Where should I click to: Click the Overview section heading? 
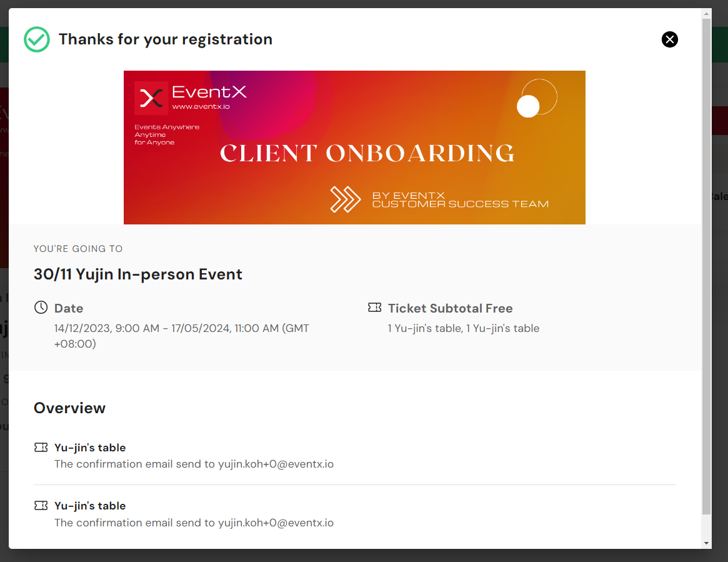(x=69, y=408)
